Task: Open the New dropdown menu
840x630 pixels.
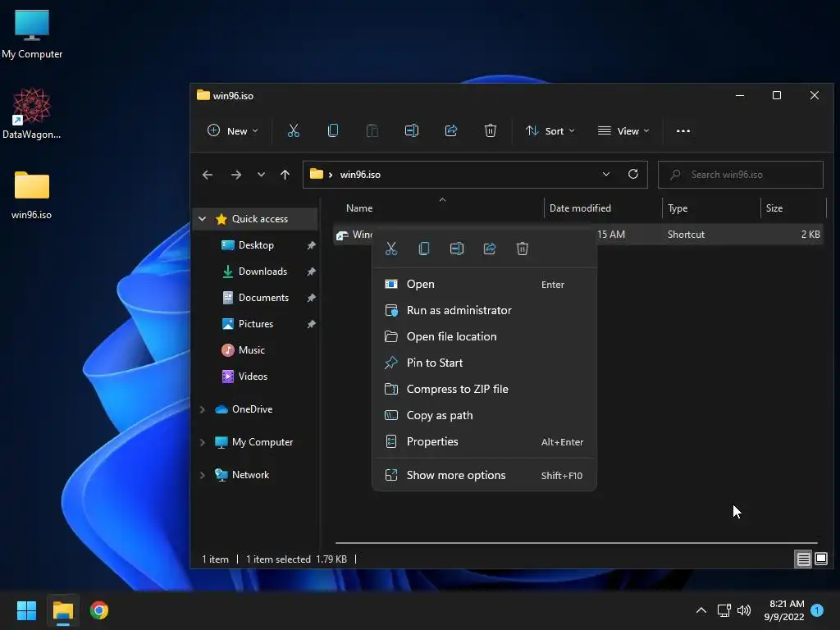Action: (232, 130)
